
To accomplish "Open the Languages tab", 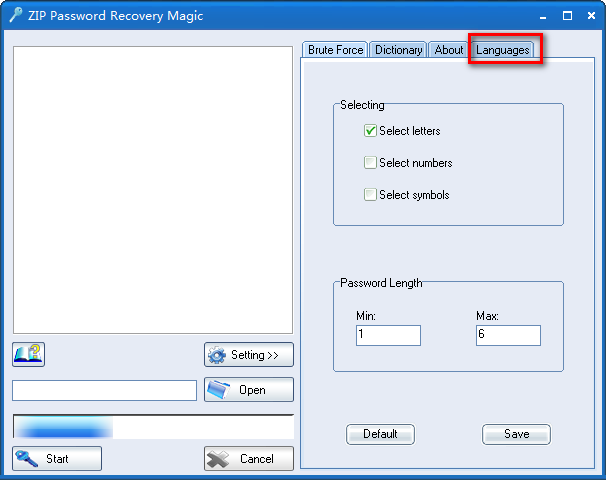I will 502,50.
